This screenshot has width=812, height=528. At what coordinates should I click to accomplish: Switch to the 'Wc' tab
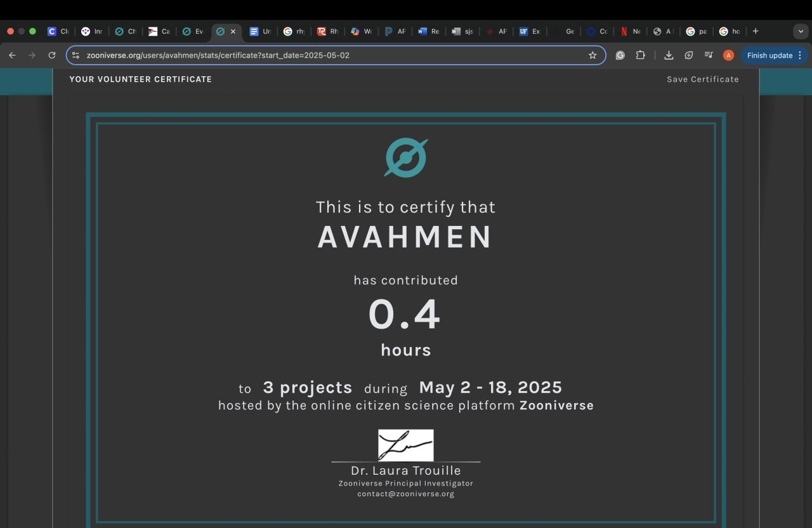click(x=361, y=31)
